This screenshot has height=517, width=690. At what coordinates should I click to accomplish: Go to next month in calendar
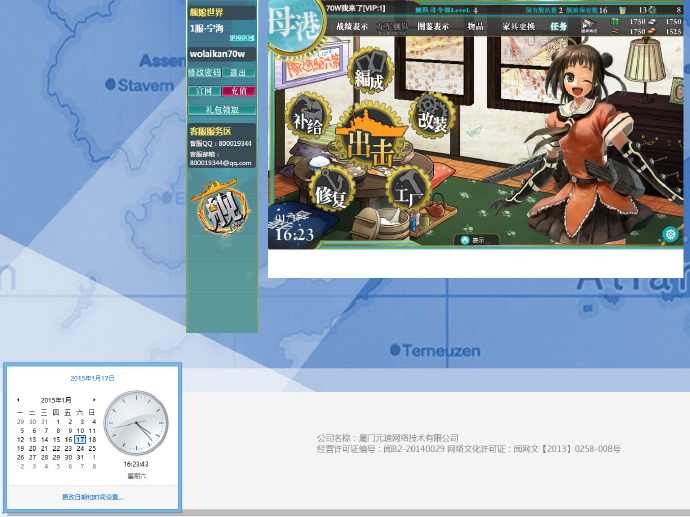coord(95,400)
